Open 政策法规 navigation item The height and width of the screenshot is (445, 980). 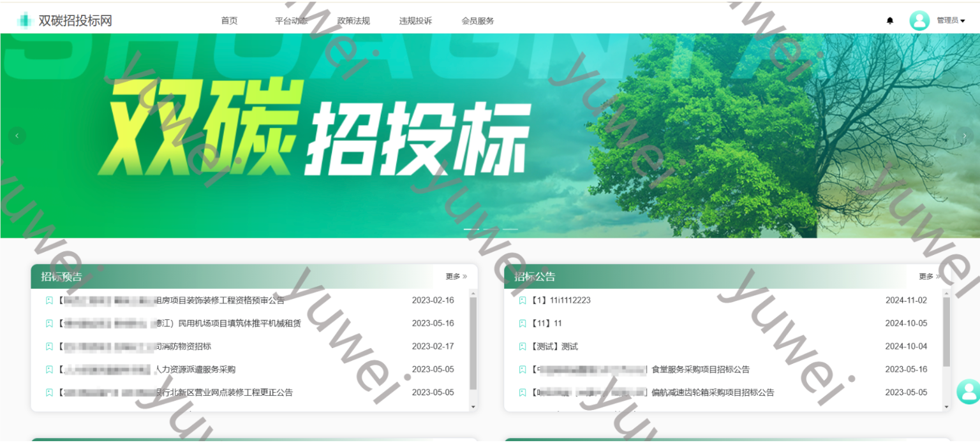click(353, 20)
